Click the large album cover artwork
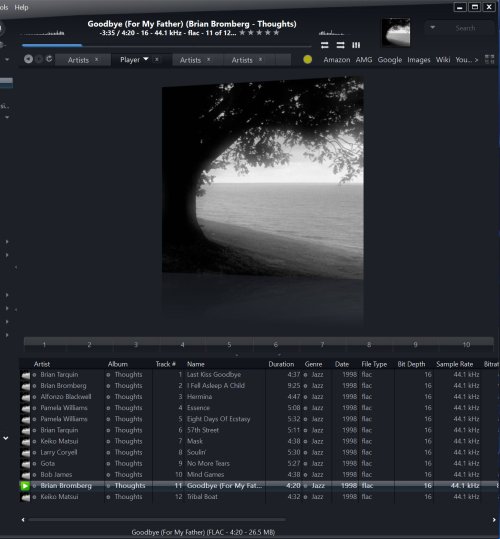The width and height of the screenshot is (500, 539). click(x=263, y=177)
